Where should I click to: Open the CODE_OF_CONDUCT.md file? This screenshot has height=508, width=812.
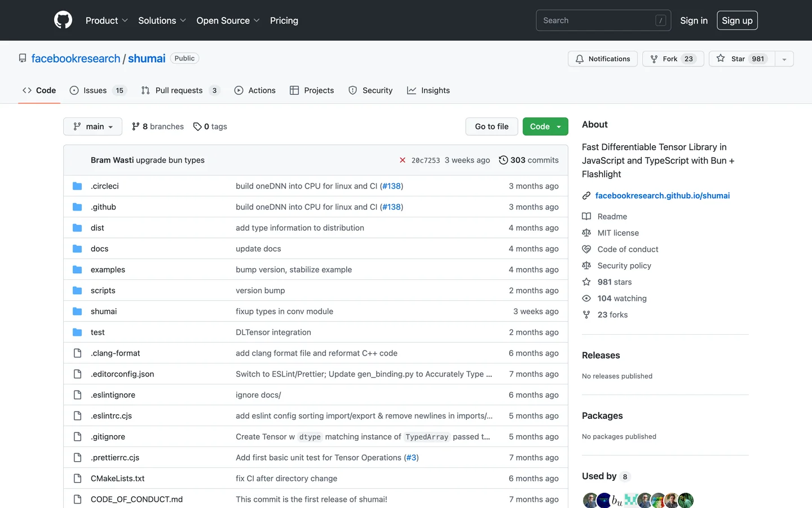(137, 499)
